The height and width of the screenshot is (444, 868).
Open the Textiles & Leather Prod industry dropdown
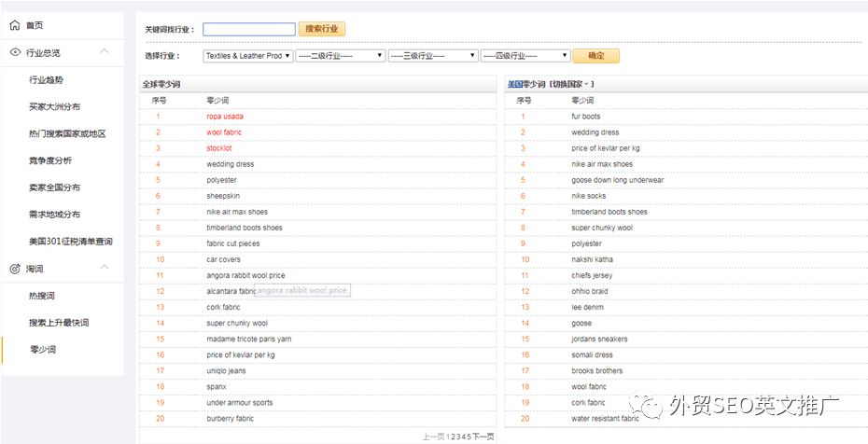click(248, 56)
